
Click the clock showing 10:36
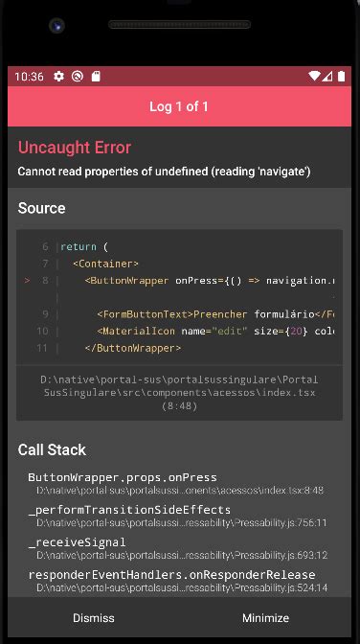point(29,77)
